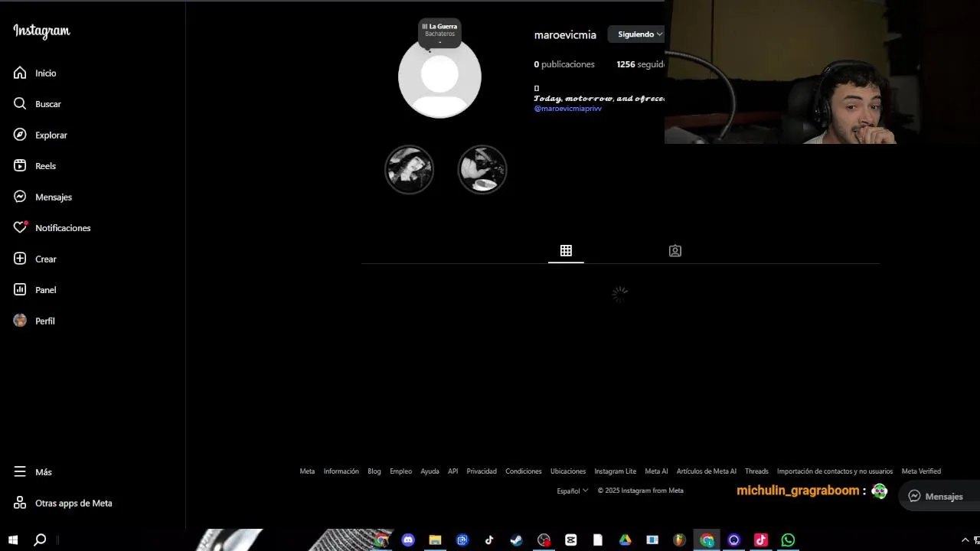Open the Windows Start menu
This screenshot has width=980, height=551.
point(13,540)
